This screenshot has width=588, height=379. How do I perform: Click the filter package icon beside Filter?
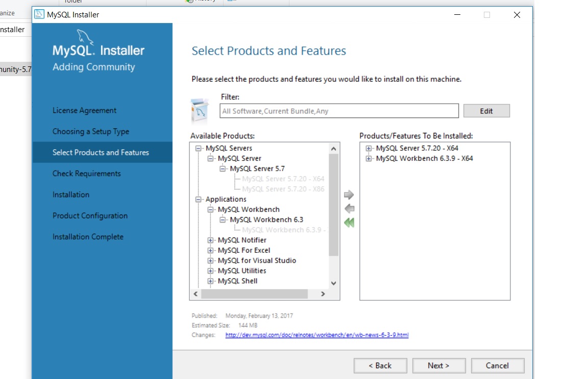point(200,111)
